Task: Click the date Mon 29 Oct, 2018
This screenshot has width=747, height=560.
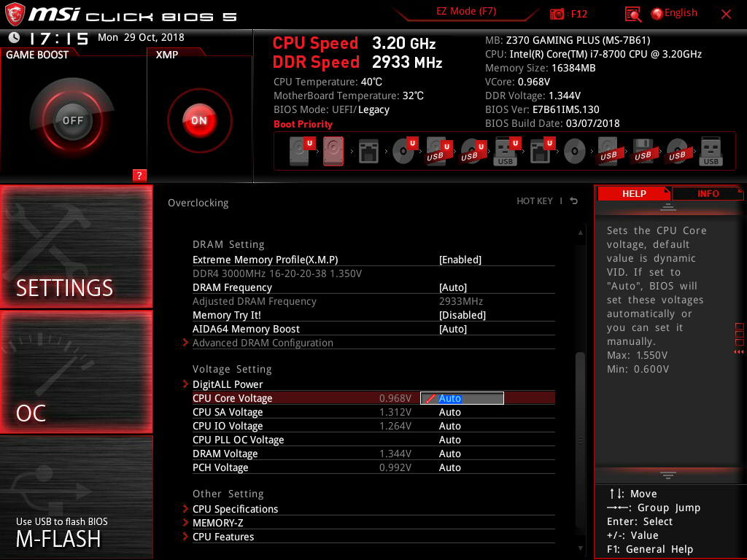Action: [141, 37]
